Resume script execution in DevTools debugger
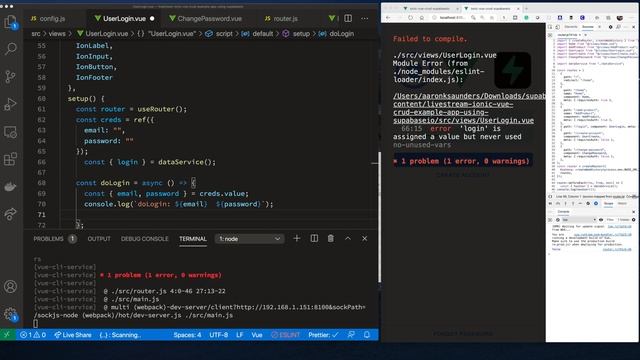This screenshot has width=640, height=360. point(551,203)
